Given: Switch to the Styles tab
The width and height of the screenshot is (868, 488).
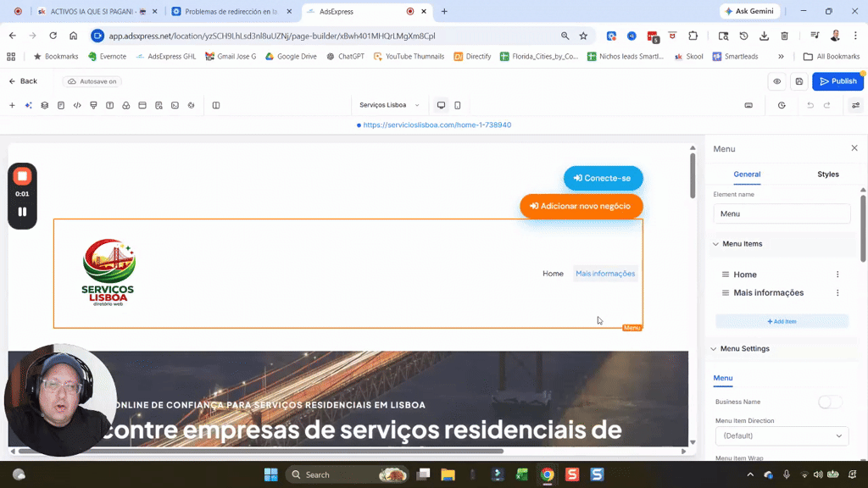Looking at the screenshot, I should 827,174.
